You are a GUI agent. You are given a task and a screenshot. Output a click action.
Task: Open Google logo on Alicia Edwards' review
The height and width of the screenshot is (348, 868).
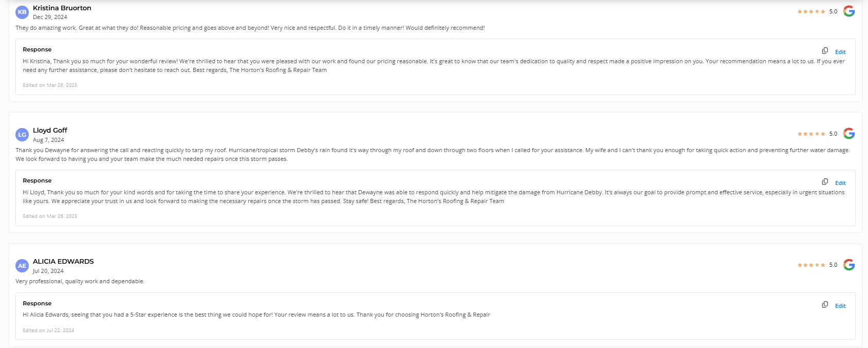849,265
